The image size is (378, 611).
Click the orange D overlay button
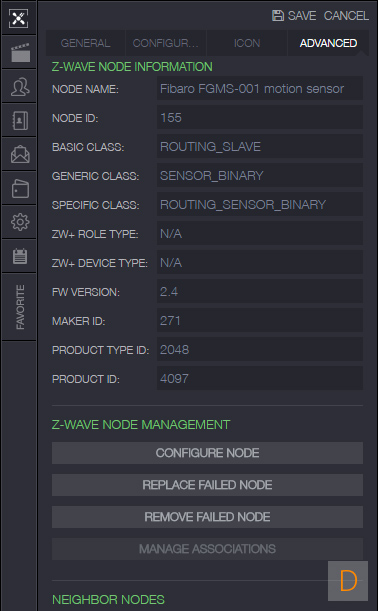[x=348, y=581]
